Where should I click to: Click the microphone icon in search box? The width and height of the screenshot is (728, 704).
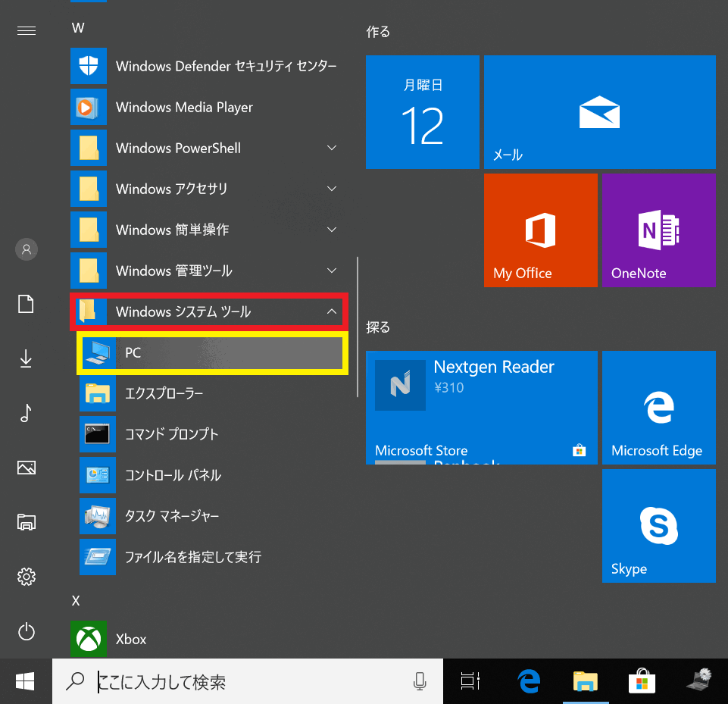coord(420,682)
